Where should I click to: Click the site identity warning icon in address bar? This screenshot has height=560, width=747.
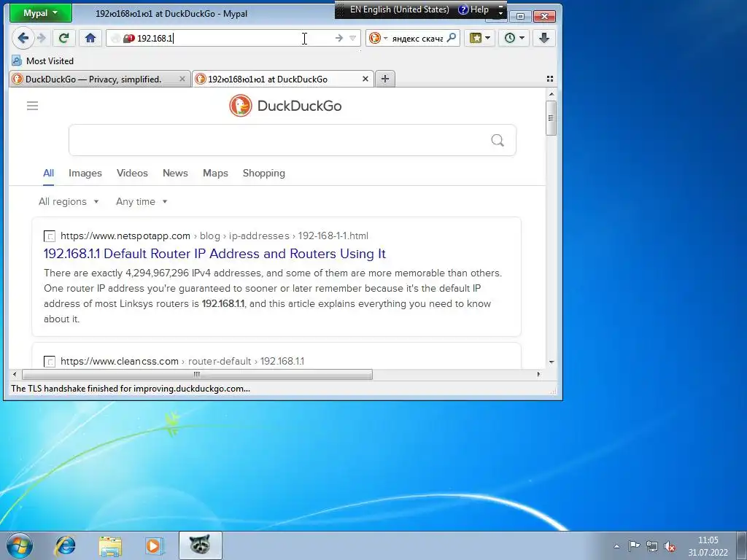pos(128,39)
